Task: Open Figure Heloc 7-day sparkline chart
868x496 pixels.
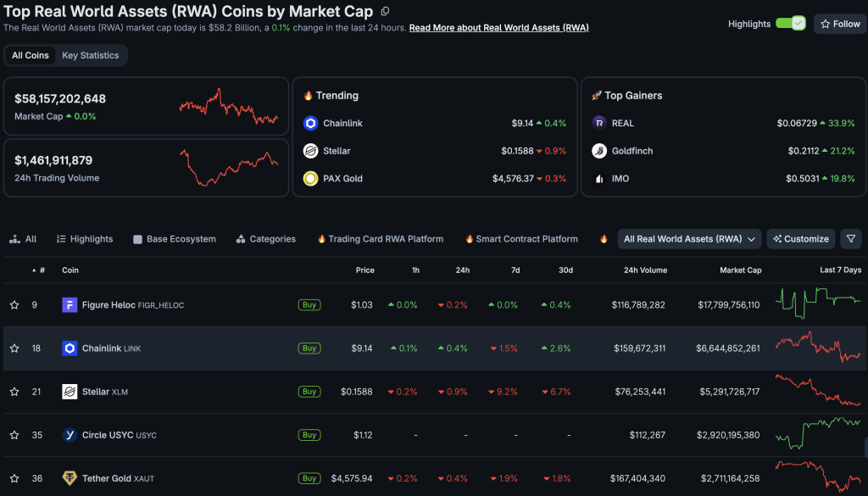Action: pyautogui.click(x=818, y=303)
